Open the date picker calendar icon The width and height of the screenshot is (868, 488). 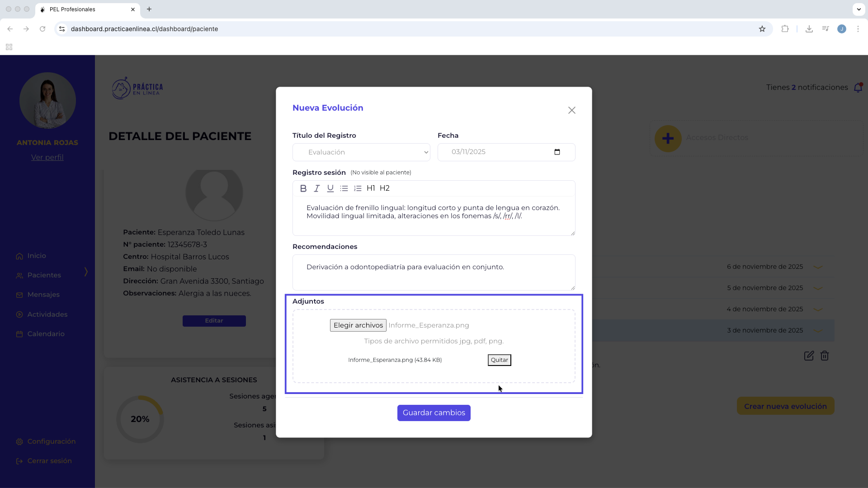(x=557, y=152)
